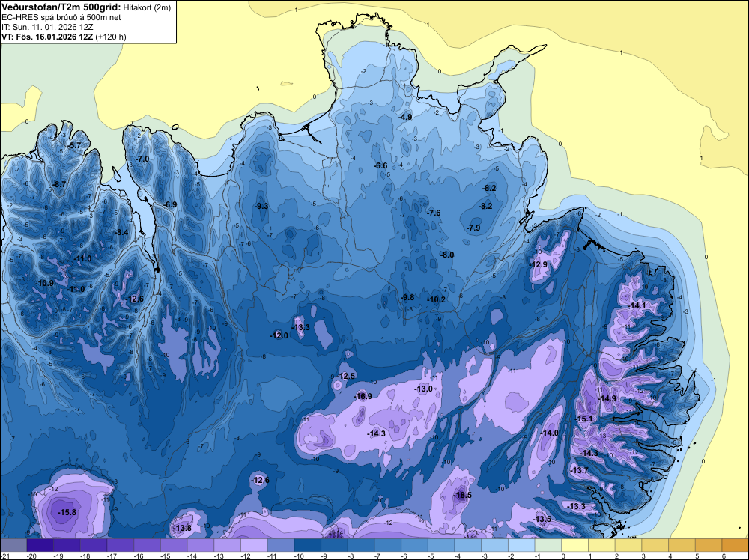Click the -4.9 temperature reading
Image resolution: width=749 pixels, height=560 pixels.
(x=405, y=117)
